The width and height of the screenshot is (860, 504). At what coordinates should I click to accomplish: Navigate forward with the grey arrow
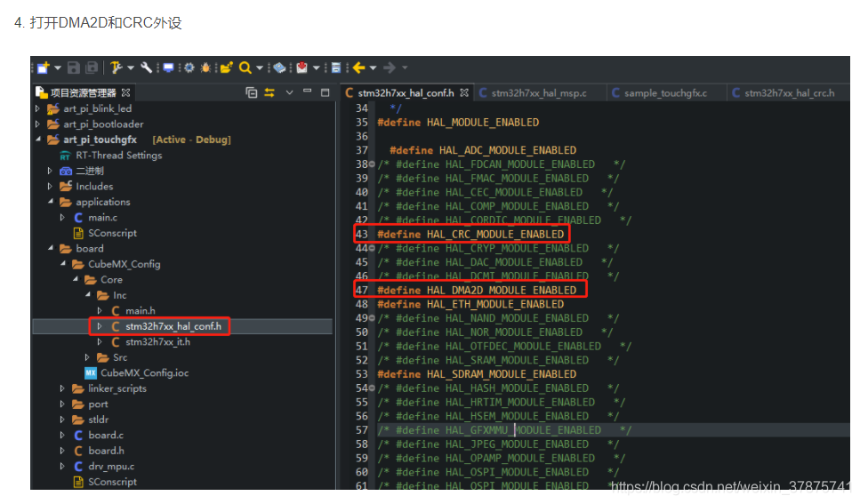point(390,68)
